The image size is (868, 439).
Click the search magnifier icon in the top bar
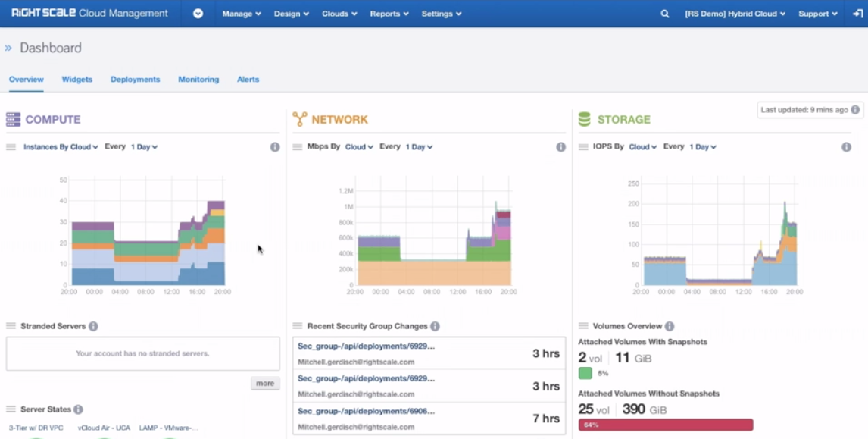click(664, 14)
